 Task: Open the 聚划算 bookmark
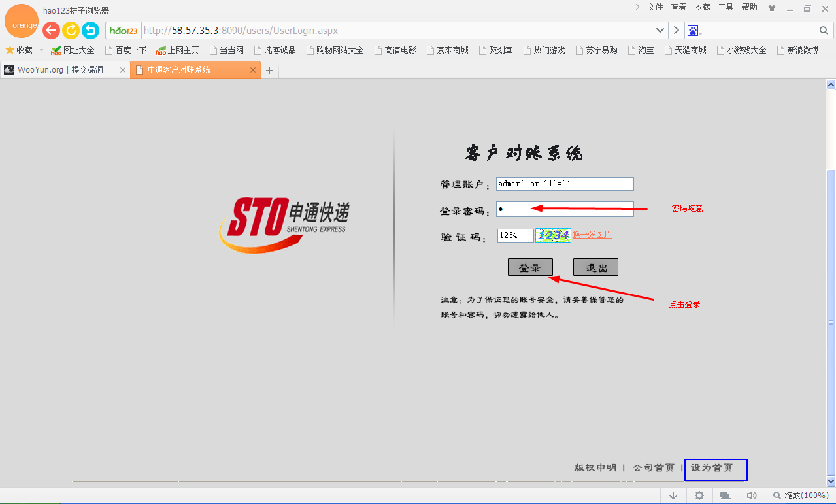click(495, 50)
